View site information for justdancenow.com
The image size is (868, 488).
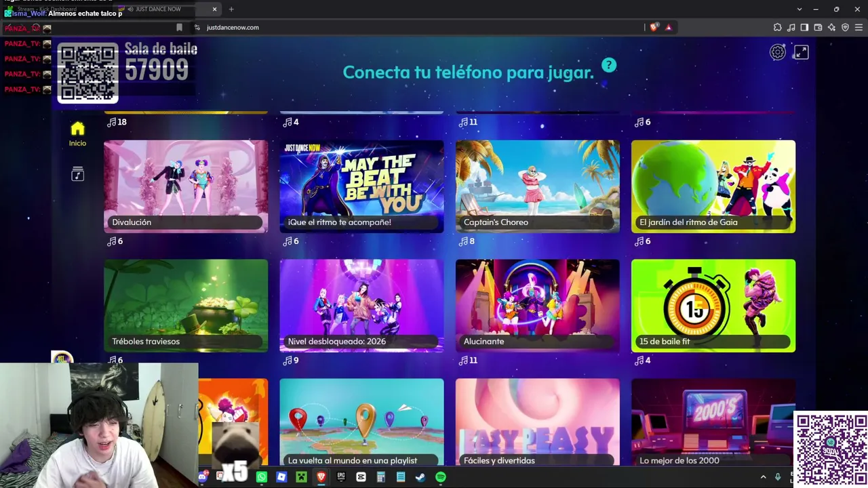click(197, 27)
